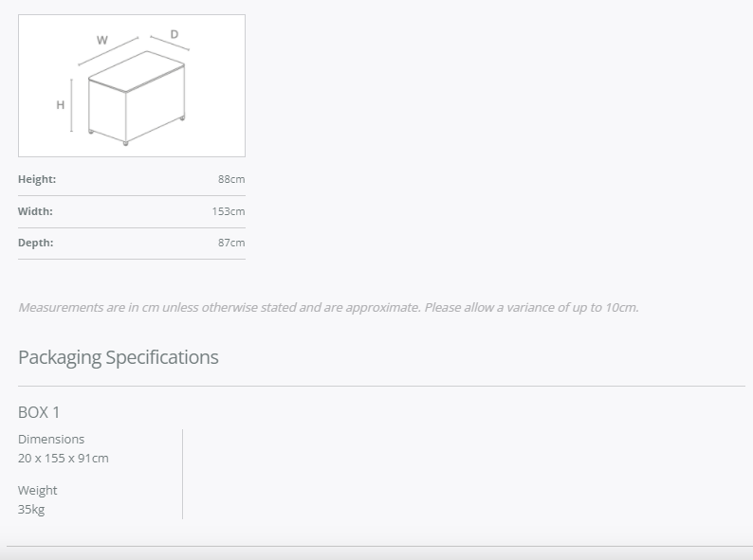Select the Depth label text

click(x=35, y=243)
